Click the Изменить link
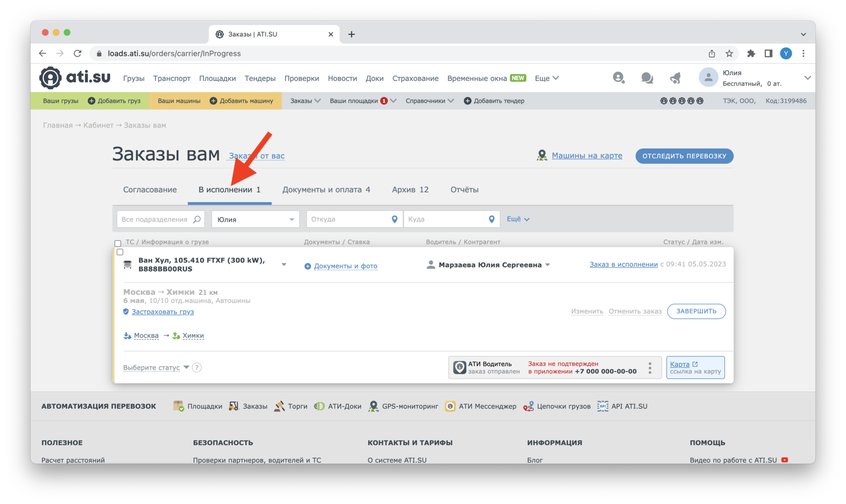 [587, 311]
